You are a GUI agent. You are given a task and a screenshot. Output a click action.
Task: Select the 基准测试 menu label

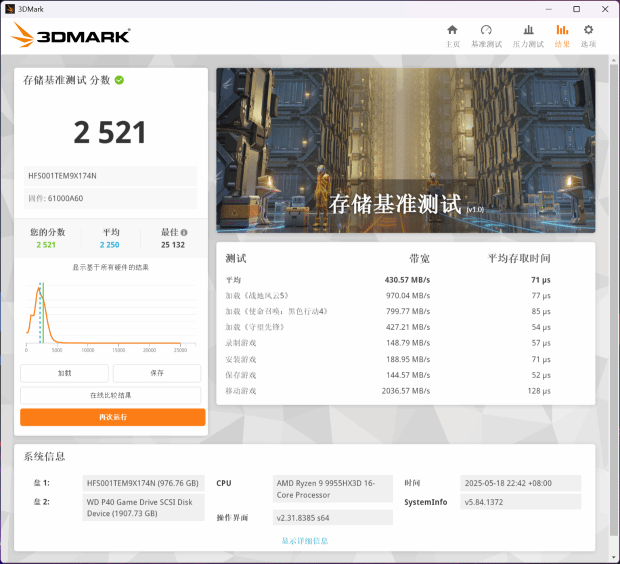coord(486,44)
